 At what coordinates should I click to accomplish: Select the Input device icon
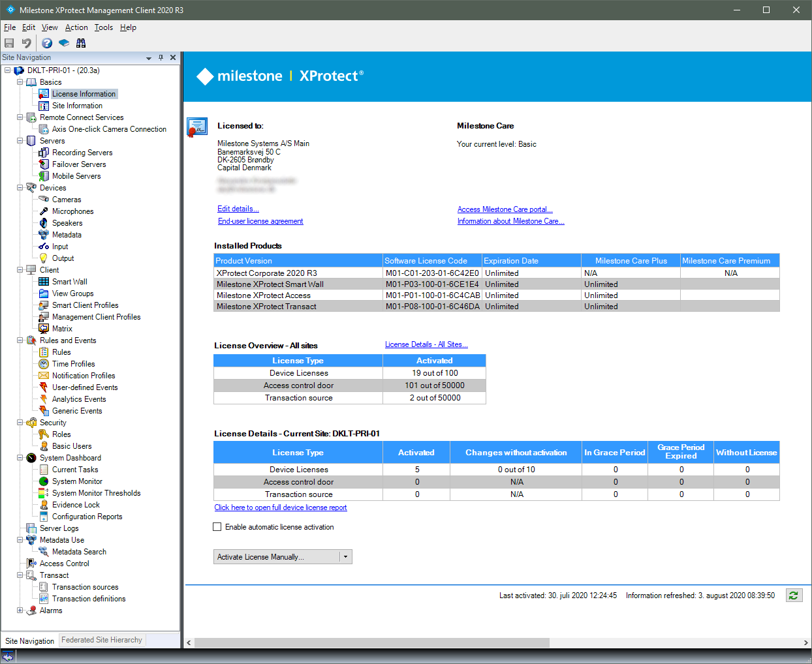[x=44, y=247]
